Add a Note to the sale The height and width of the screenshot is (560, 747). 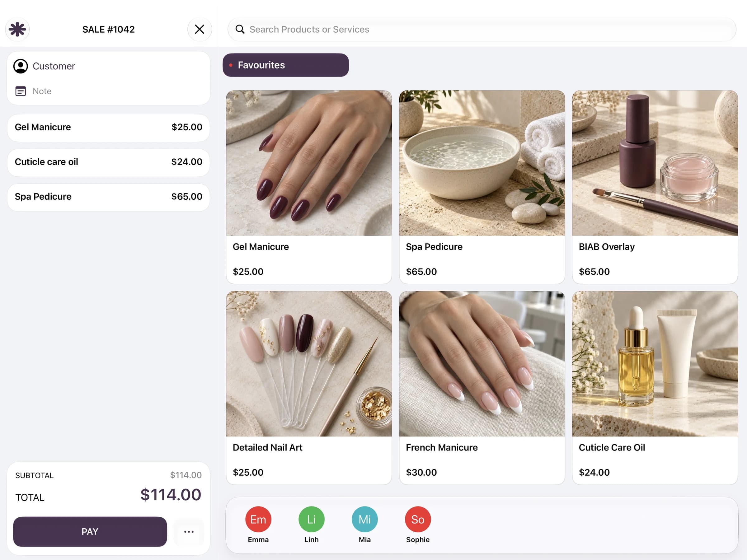[108, 91]
